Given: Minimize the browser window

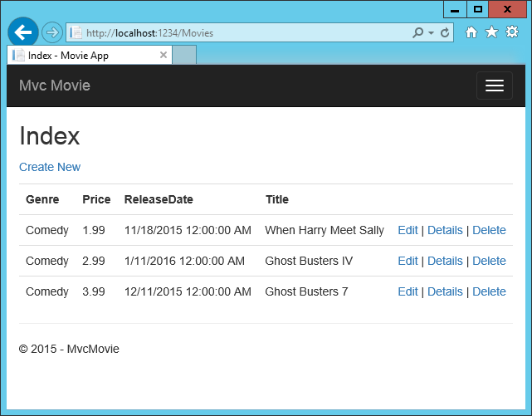Looking at the screenshot, I should tap(455, 9).
